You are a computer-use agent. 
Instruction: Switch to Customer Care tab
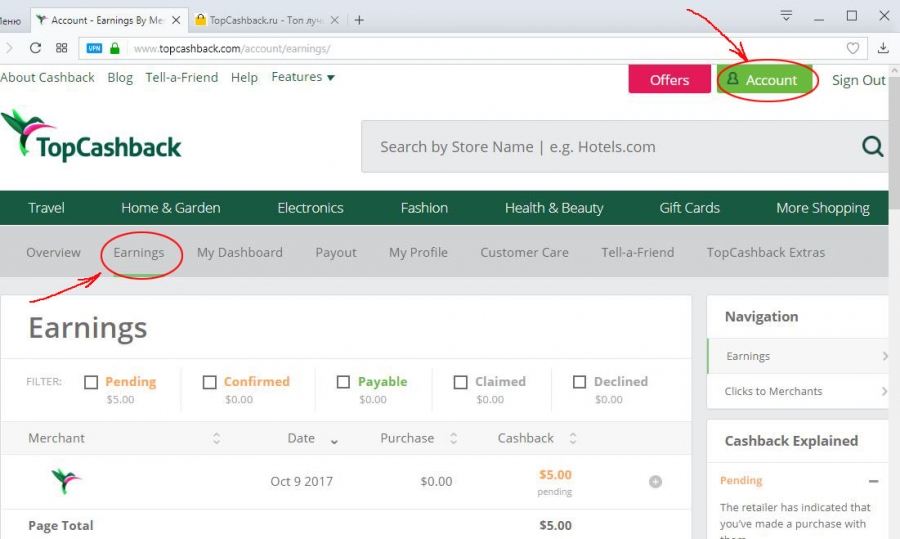(525, 253)
